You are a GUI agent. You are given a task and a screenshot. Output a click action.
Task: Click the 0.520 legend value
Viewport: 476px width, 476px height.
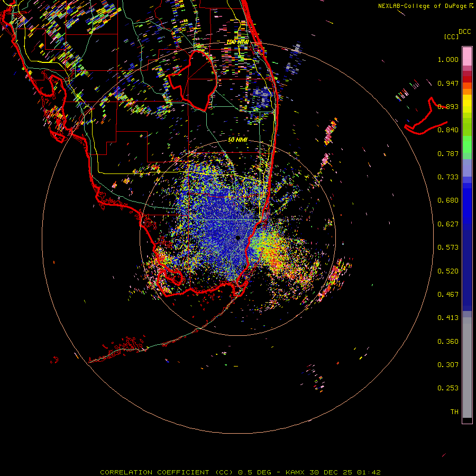click(448, 271)
